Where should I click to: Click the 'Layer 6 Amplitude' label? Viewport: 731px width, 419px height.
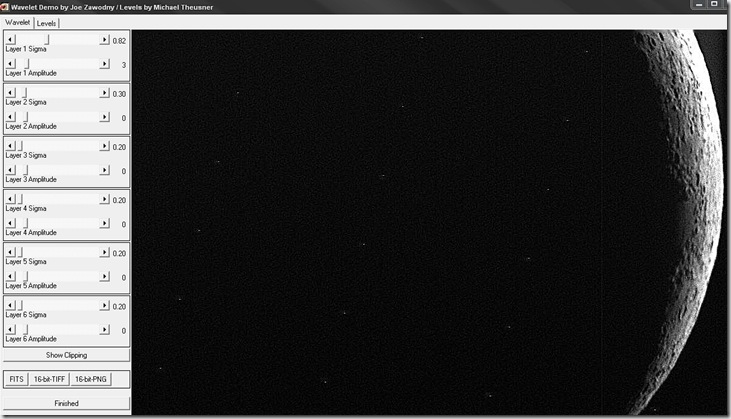pyautogui.click(x=31, y=339)
